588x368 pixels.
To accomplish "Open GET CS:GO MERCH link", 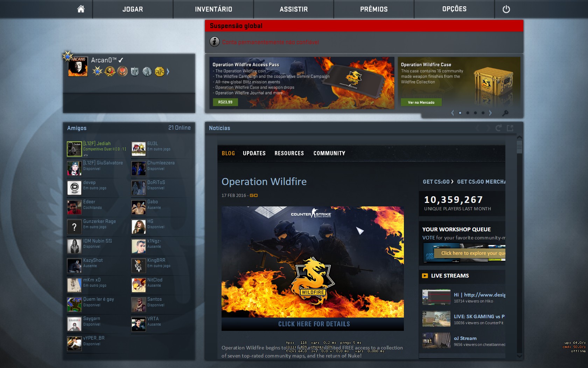I will (481, 182).
